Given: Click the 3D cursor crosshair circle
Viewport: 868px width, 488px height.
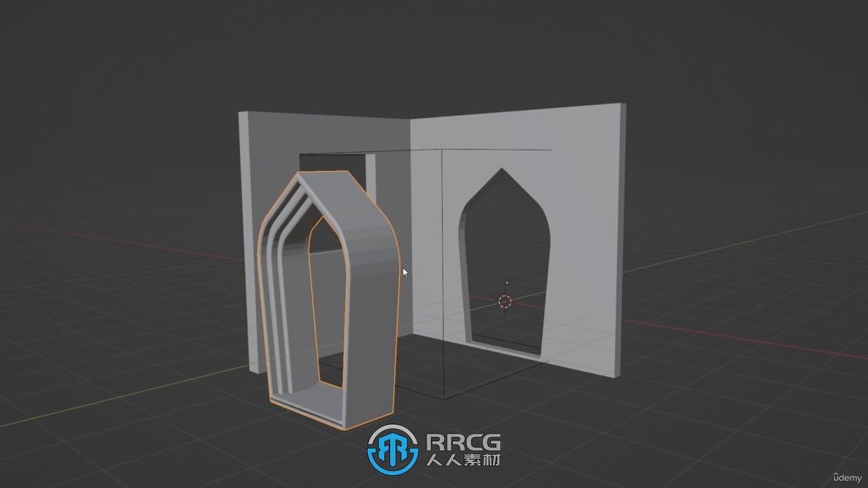Looking at the screenshot, I should (505, 302).
